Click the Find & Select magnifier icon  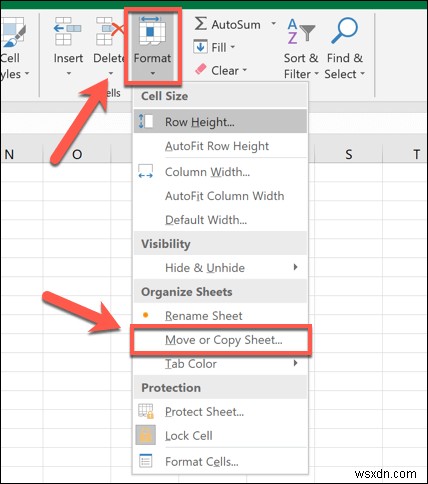pyautogui.click(x=345, y=30)
